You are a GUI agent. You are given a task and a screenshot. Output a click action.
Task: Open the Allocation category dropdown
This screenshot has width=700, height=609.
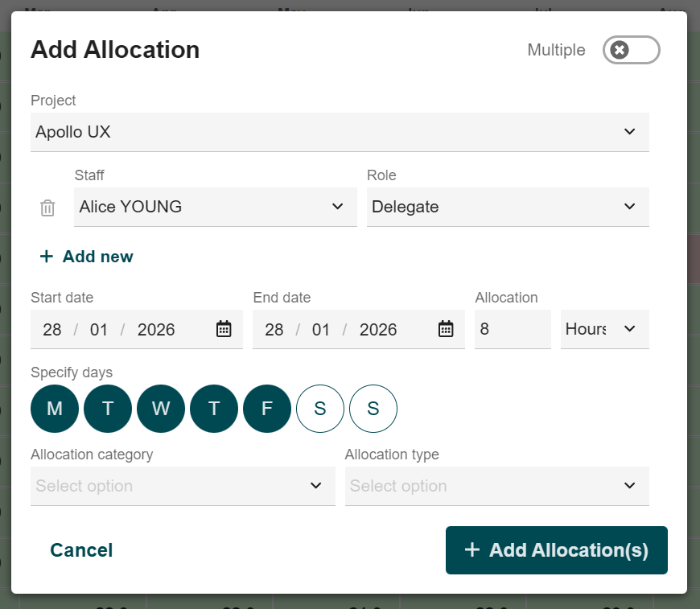[x=183, y=486]
